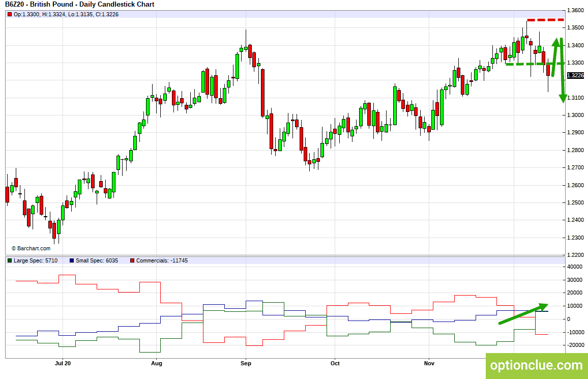Click the Oct label on the time axis
The width and height of the screenshot is (588, 379).
pyautogui.click(x=335, y=363)
